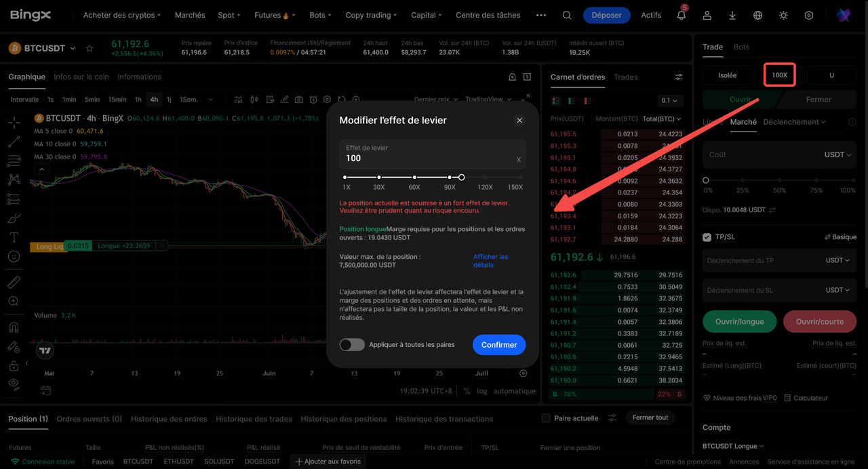Select the crosshair cursor tool in chart sidebar

pos(14,123)
